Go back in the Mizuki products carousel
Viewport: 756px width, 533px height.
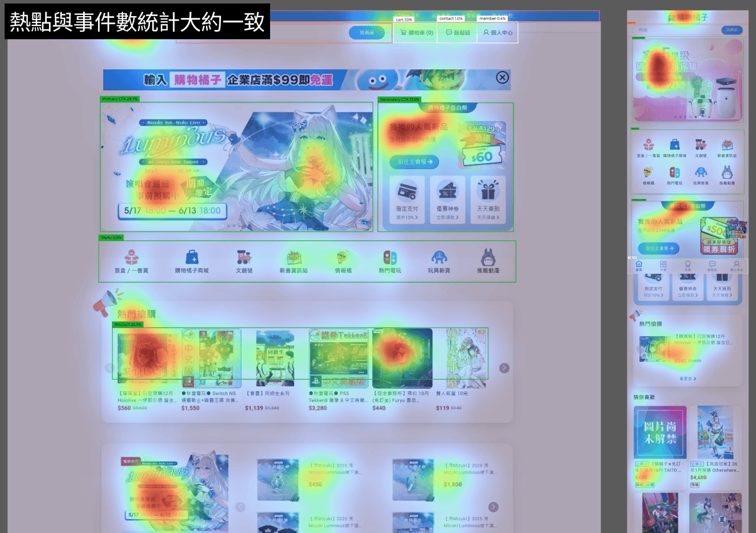tap(240, 507)
